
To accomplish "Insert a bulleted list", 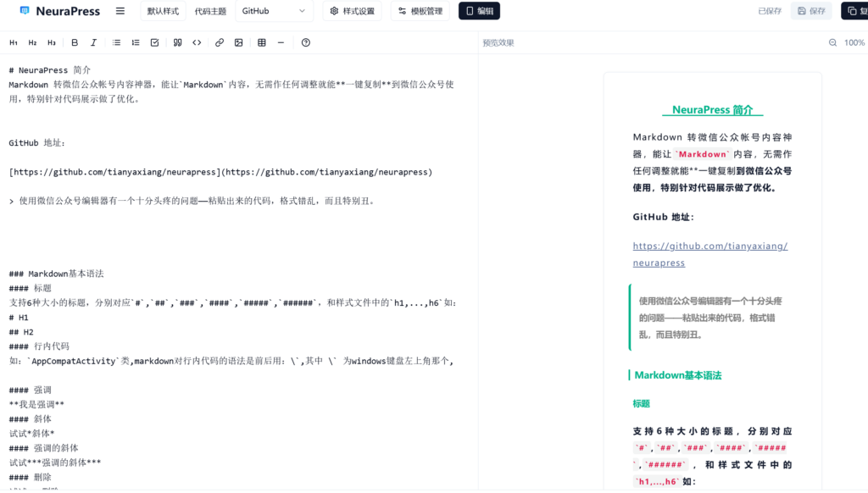I will click(116, 42).
